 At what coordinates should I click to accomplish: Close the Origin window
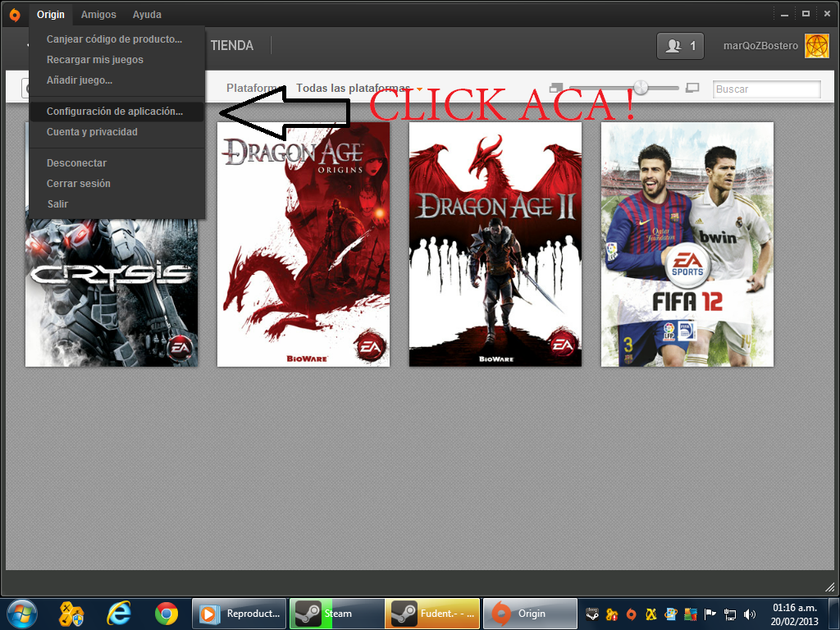tap(827, 14)
